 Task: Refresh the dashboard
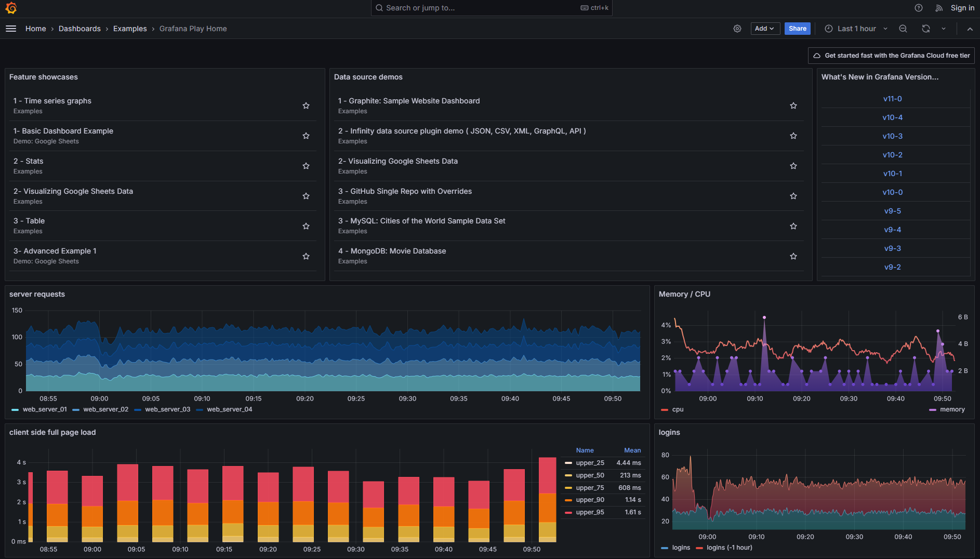point(926,29)
